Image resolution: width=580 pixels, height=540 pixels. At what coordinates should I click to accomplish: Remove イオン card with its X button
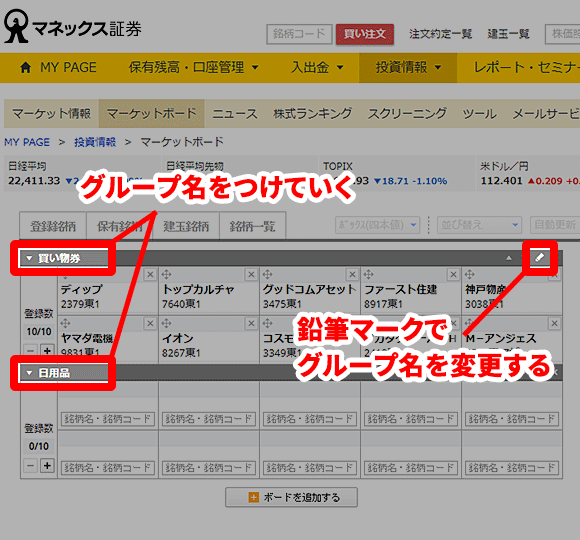click(x=252, y=324)
